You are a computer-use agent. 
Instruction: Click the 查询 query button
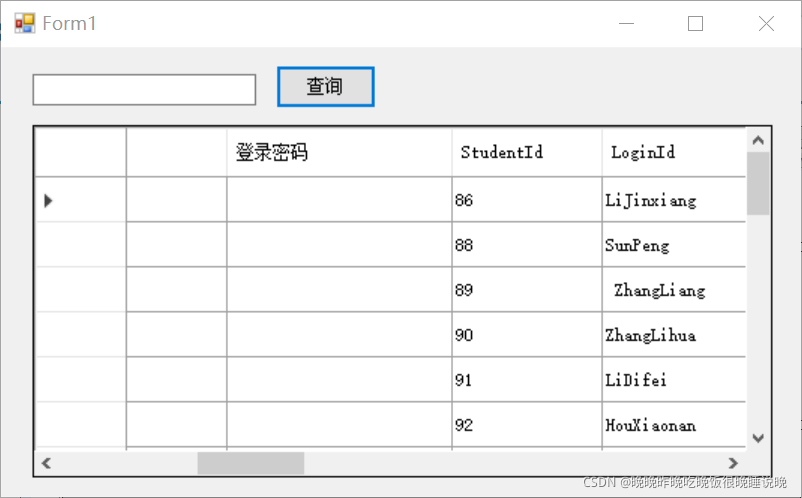(x=326, y=86)
